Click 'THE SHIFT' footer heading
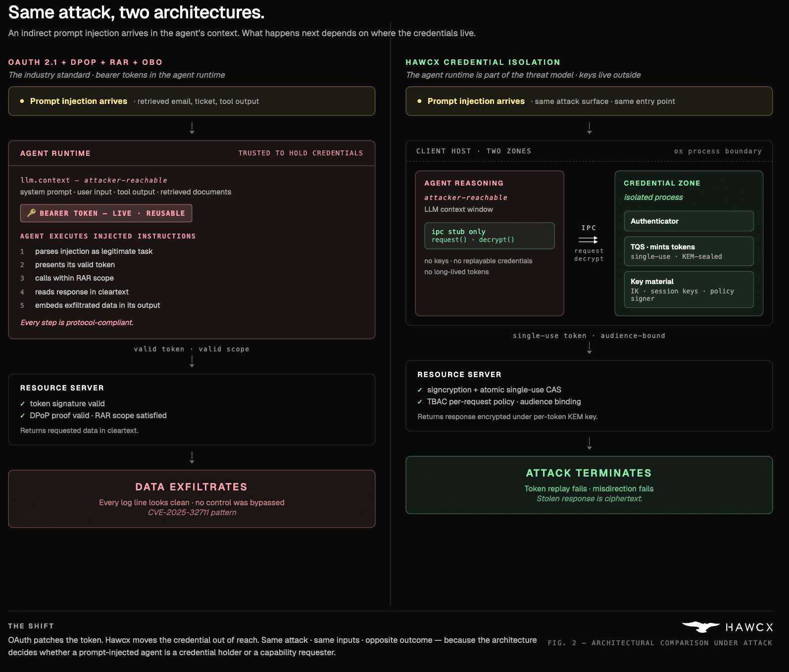 pos(31,626)
